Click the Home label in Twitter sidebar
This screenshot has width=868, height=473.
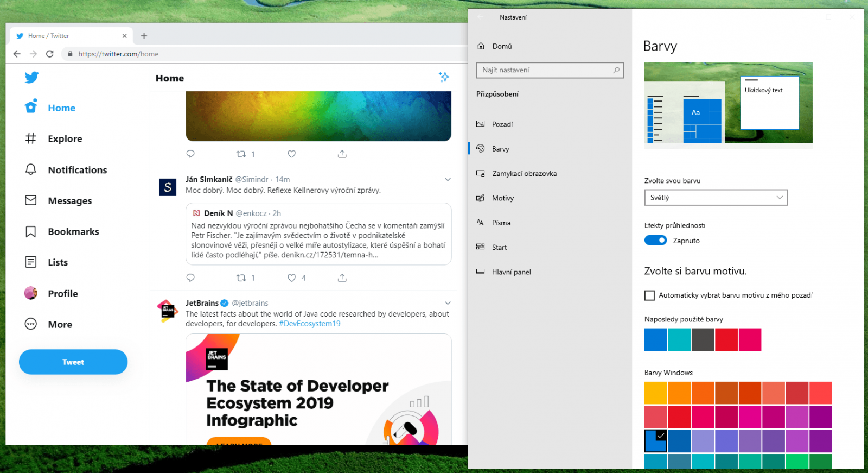(x=62, y=108)
